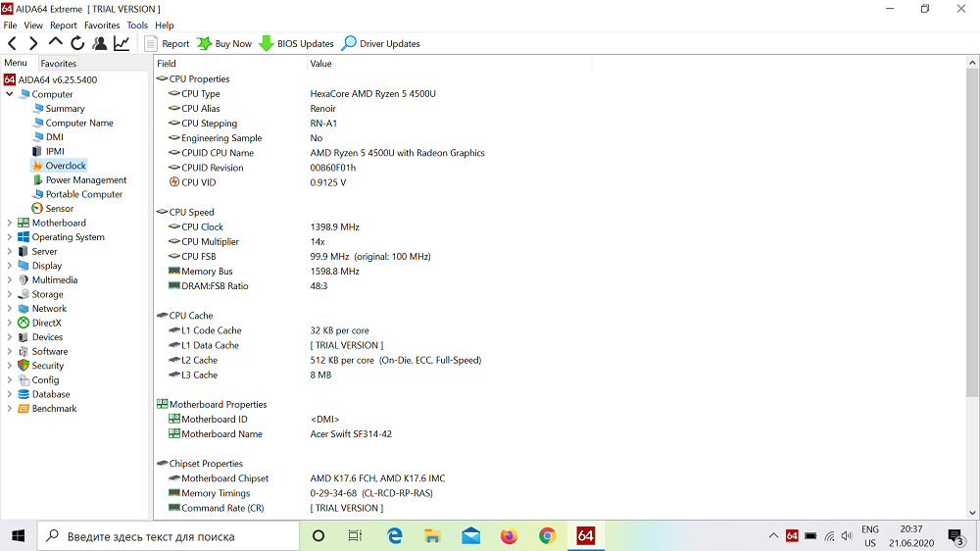This screenshot has width=980, height=551.
Task: Open the Windows Start menu
Action: (x=18, y=536)
